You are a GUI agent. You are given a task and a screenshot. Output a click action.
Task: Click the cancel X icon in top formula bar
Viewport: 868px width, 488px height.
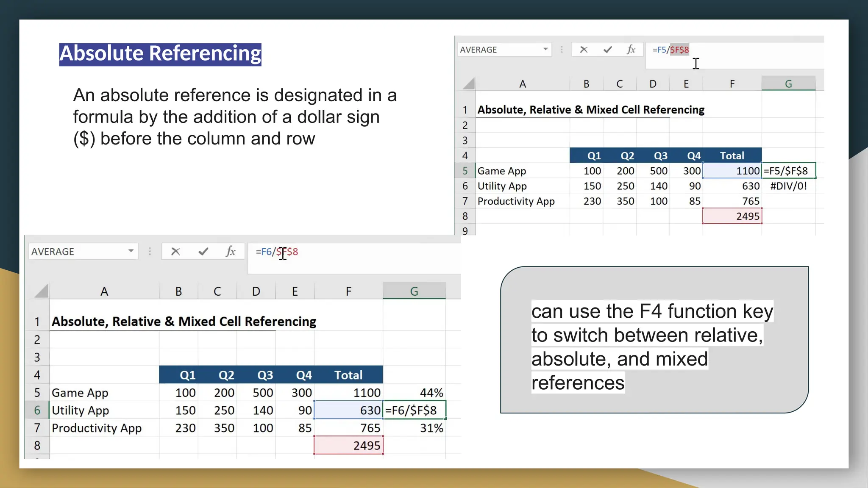[584, 50]
